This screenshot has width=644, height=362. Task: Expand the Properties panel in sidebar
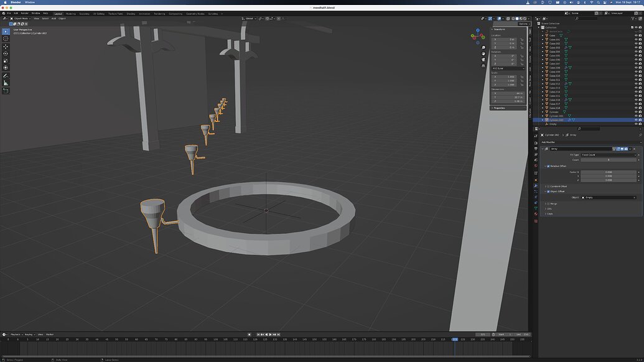pyautogui.click(x=499, y=108)
